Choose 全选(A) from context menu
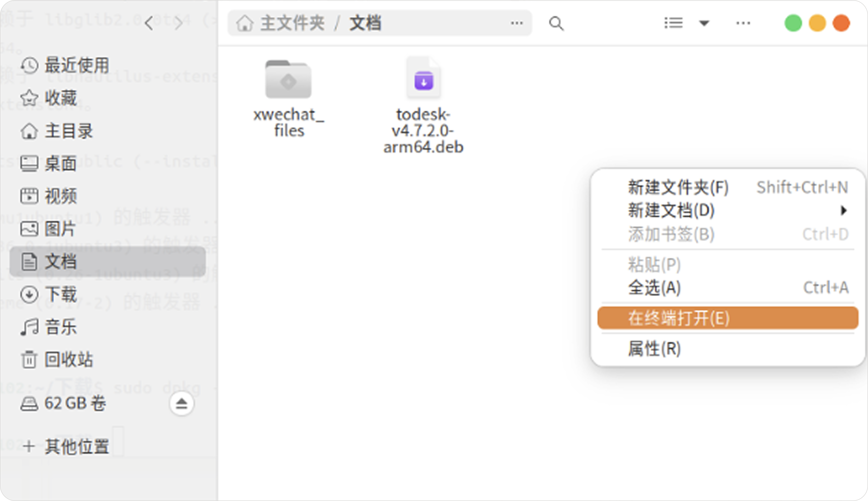This screenshot has height=501, width=868. (x=728, y=288)
